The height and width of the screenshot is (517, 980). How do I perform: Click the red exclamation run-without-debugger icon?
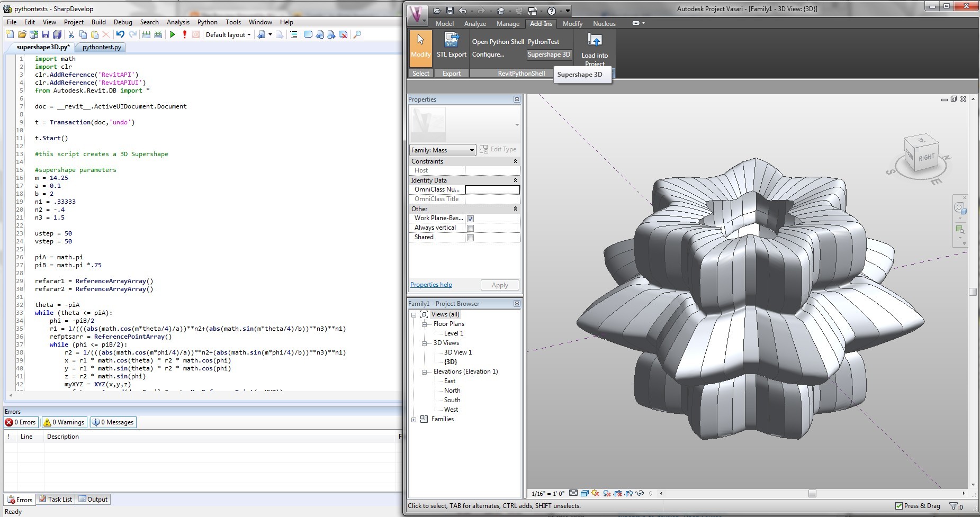[x=184, y=34]
